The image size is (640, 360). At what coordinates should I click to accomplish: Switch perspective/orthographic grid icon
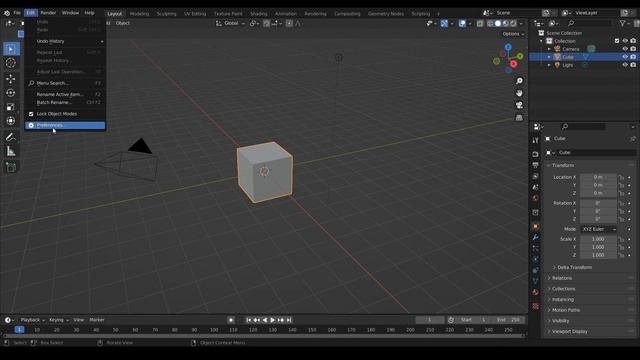click(519, 118)
